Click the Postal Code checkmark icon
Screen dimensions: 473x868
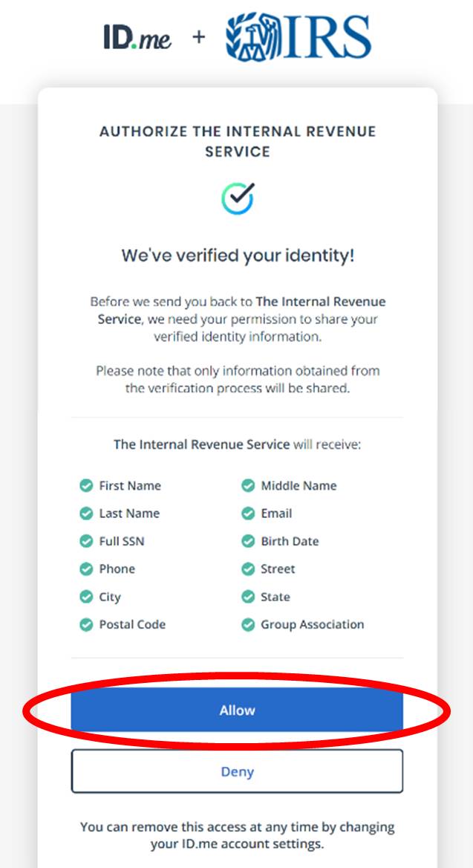pyautogui.click(x=86, y=625)
